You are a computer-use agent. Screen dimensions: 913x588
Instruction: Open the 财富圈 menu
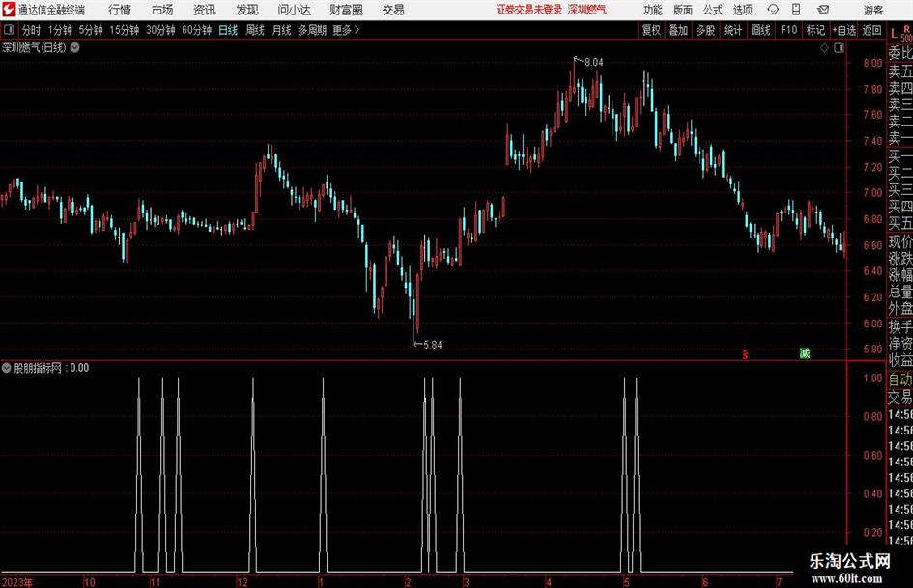346,10
